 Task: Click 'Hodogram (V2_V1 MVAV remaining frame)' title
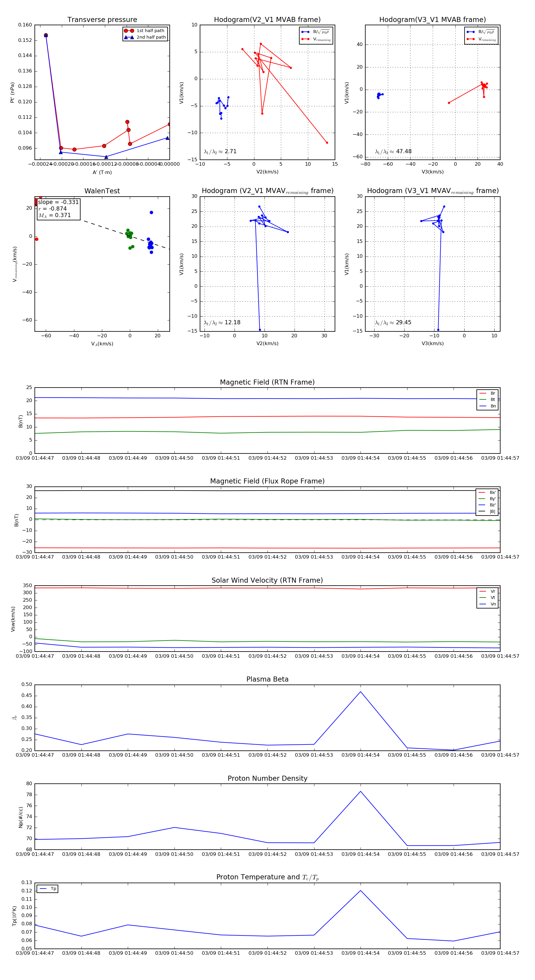(x=267, y=191)
